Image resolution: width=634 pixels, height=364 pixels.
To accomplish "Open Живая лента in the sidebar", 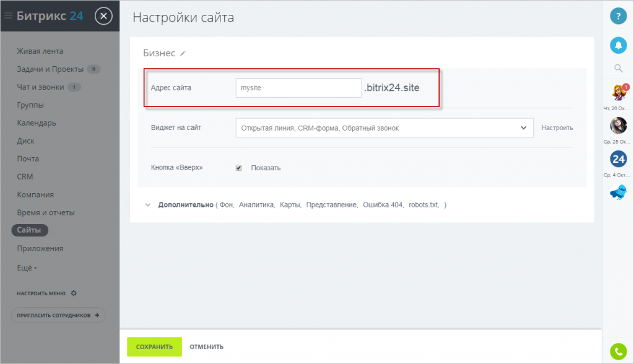I will 40,51.
